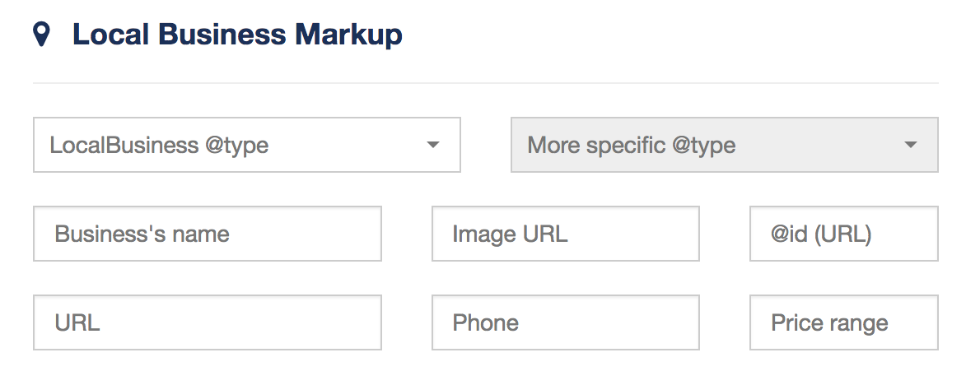Click into the Image URL field
Image resolution: width=980 pixels, height=385 pixels.
click(566, 234)
